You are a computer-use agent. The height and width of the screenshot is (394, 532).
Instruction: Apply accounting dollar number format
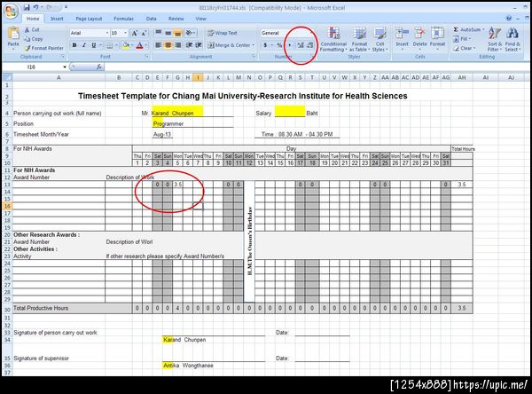pyautogui.click(x=265, y=45)
